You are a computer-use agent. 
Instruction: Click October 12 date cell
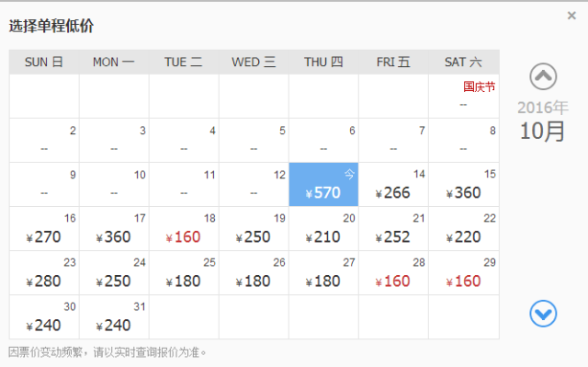(x=254, y=184)
